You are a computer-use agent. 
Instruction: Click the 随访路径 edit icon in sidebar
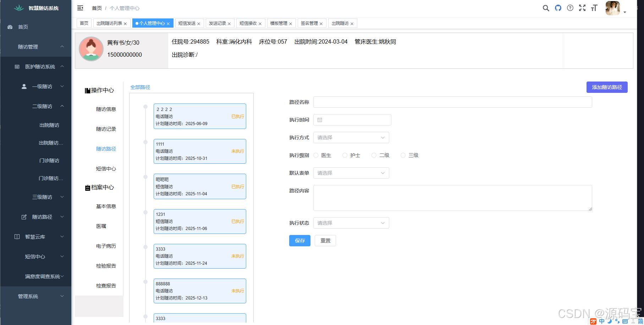(x=24, y=217)
